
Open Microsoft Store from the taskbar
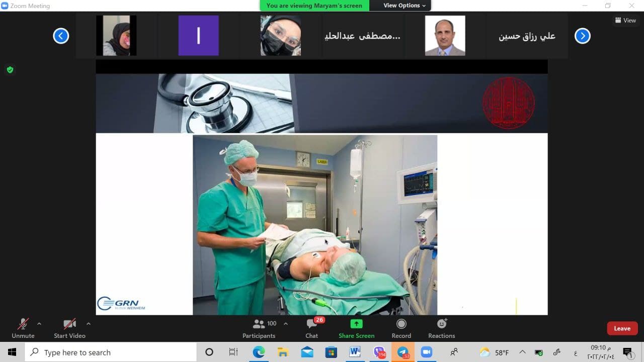tap(331, 352)
